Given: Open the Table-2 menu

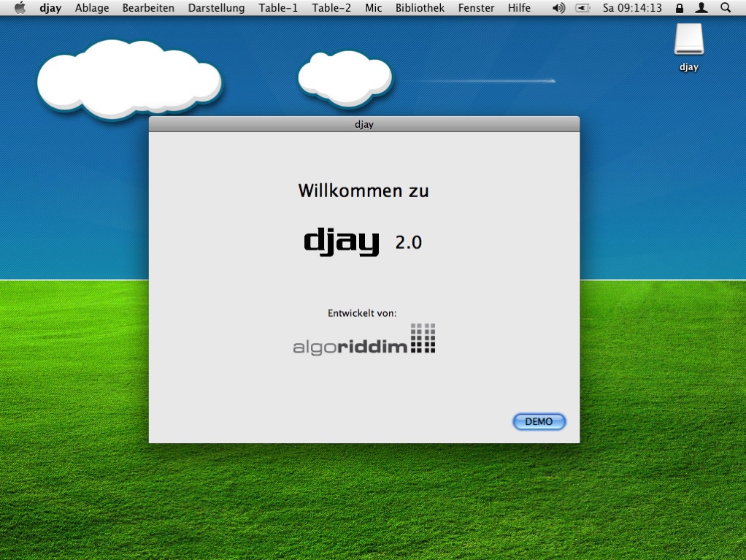Looking at the screenshot, I should 331,7.
